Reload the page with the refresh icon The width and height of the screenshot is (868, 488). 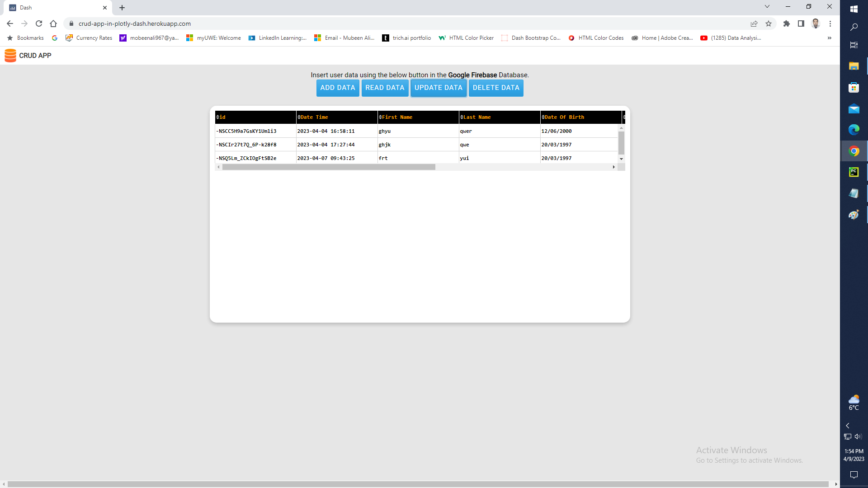point(39,23)
